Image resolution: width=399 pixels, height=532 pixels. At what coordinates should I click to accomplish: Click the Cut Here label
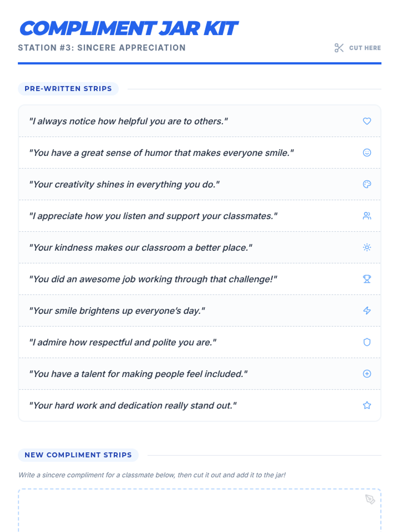[365, 48]
